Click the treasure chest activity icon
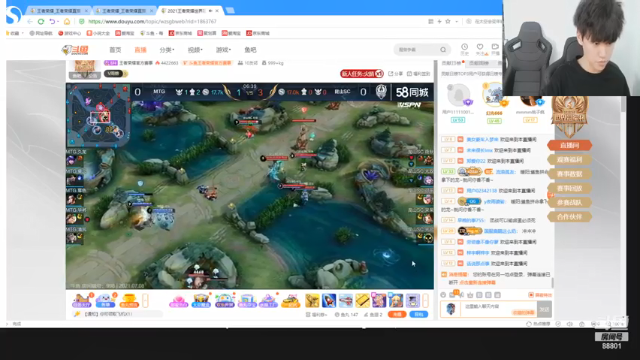640x360 pixels. click(201, 301)
